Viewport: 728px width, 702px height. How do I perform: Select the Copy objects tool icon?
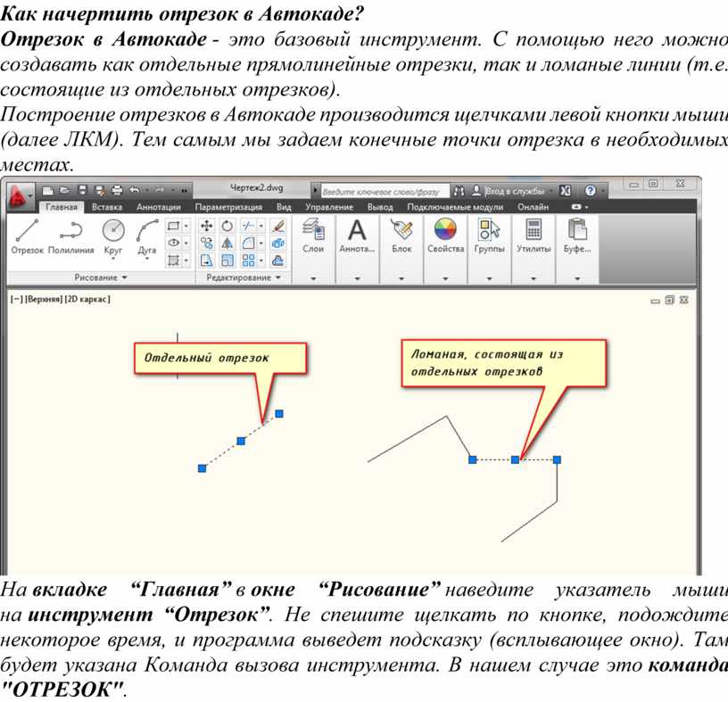[206, 243]
